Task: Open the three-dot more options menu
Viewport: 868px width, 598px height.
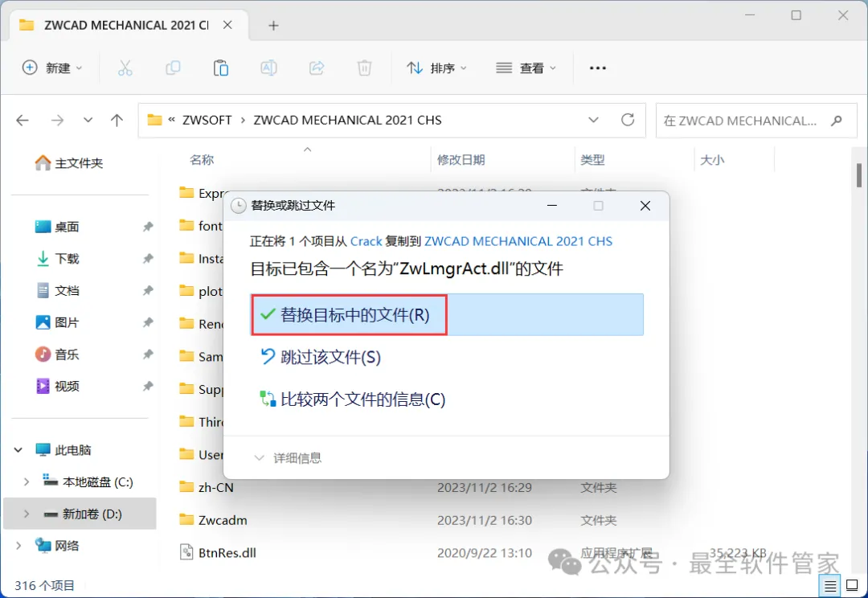Action: (x=598, y=68)
